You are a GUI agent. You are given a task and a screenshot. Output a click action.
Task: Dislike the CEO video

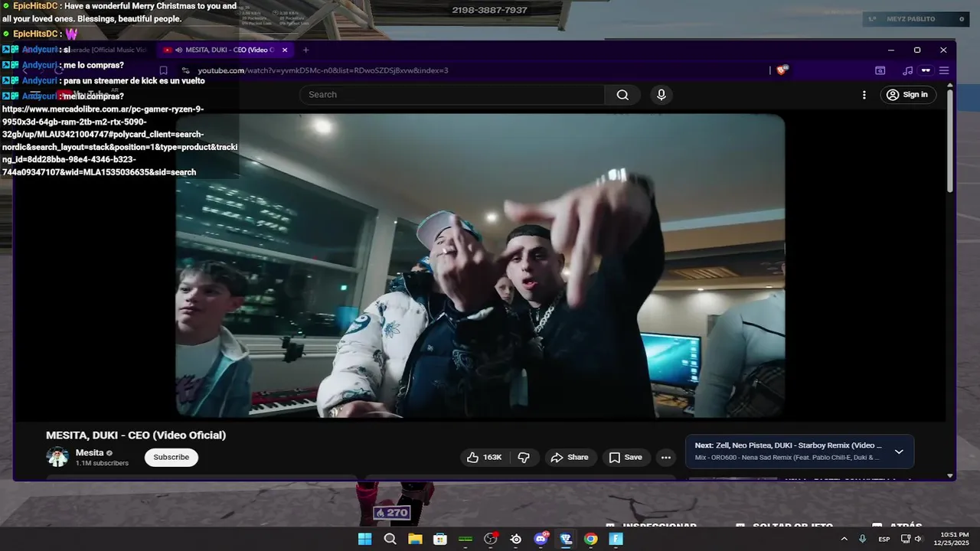[x=524, y=457]
